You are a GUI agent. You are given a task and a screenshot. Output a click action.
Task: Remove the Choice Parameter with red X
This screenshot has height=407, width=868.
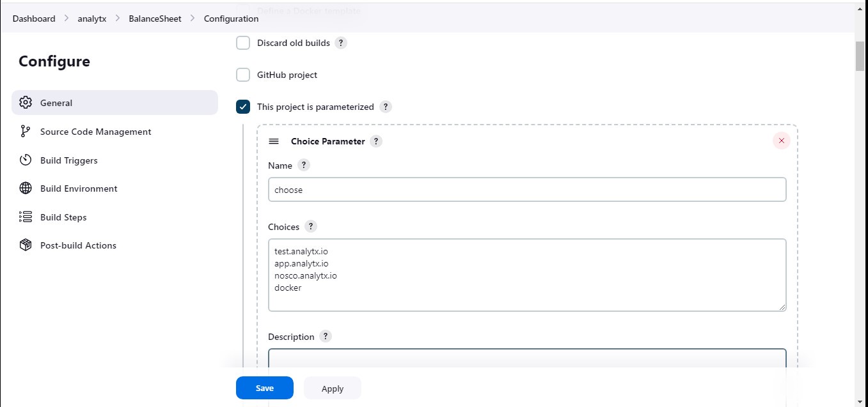781,141
